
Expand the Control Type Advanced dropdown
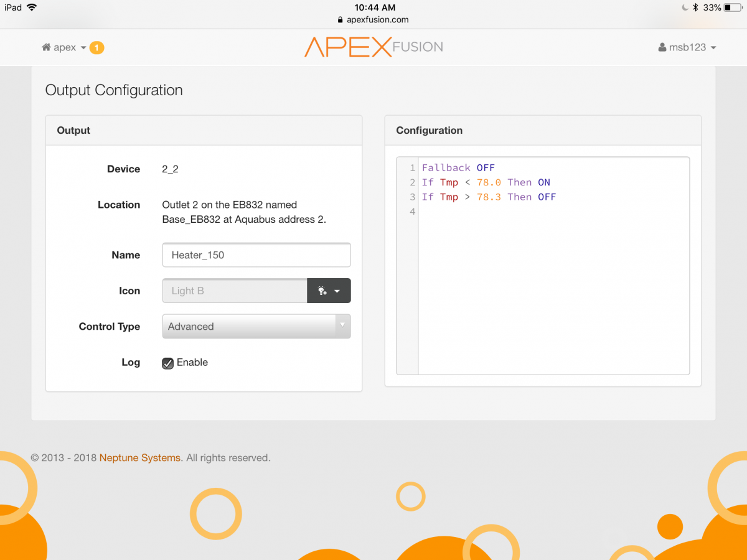click(x=256, y=327)
